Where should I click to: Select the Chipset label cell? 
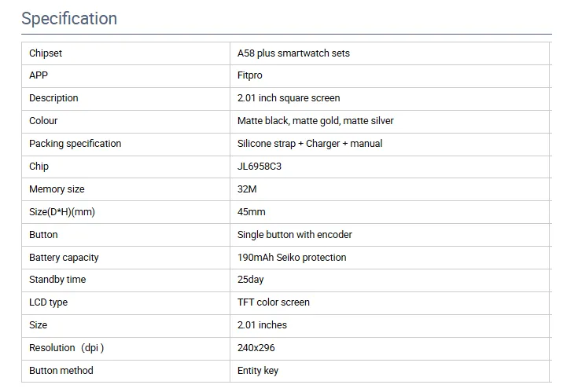tap(46, 53)
